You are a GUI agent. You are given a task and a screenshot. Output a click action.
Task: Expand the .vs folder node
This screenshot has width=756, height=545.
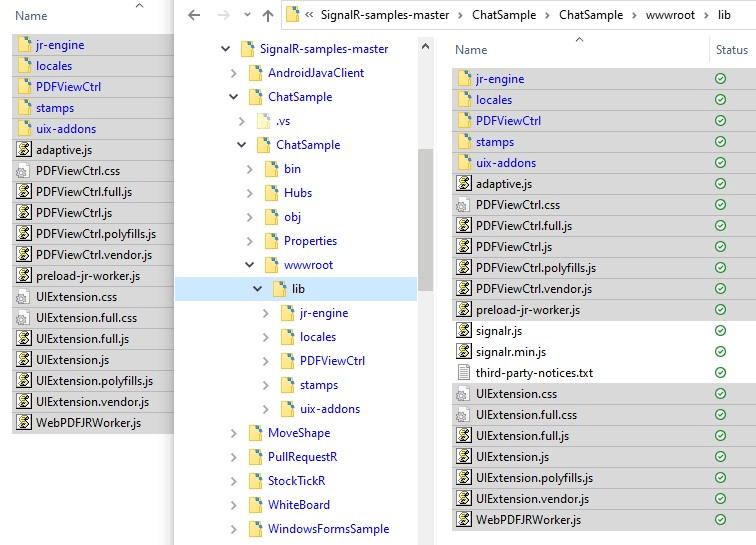point(242,121)
